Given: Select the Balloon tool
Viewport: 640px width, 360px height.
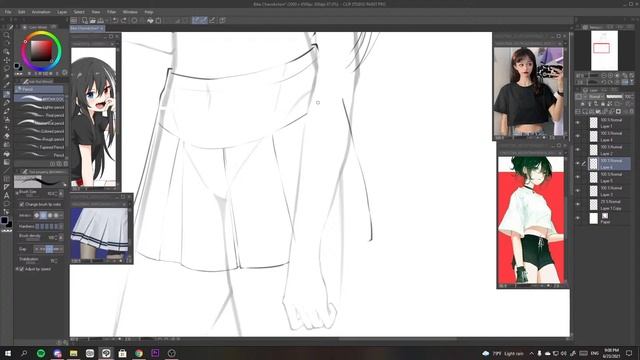Looking at the screenshot, I should coord(7,204).
